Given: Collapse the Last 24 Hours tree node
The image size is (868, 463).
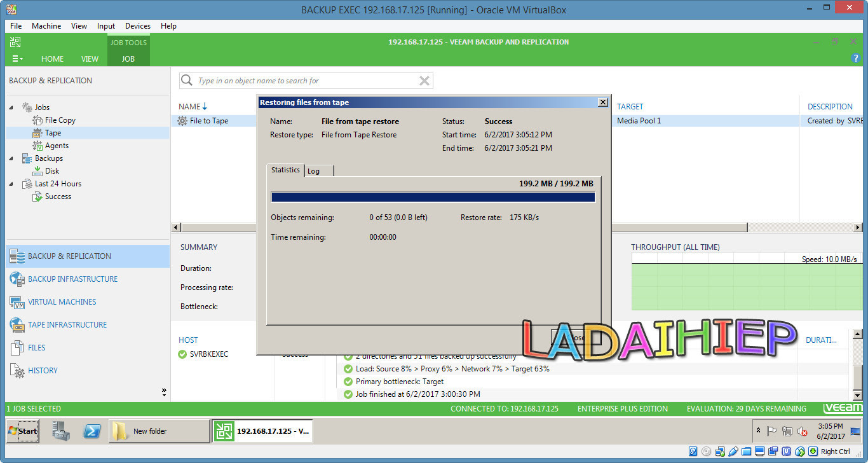Looking at the screenshot, I should pos(11,184).
